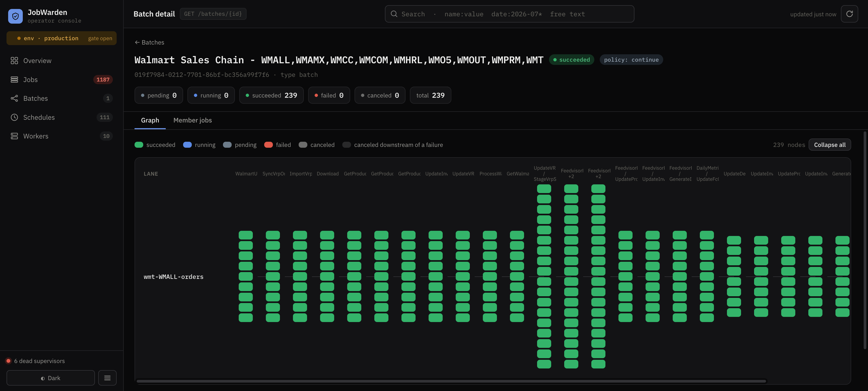Click the ProcessW column header
Viewport: 868px width, 391px height.
pyautogui.click(x=490, y=174)
